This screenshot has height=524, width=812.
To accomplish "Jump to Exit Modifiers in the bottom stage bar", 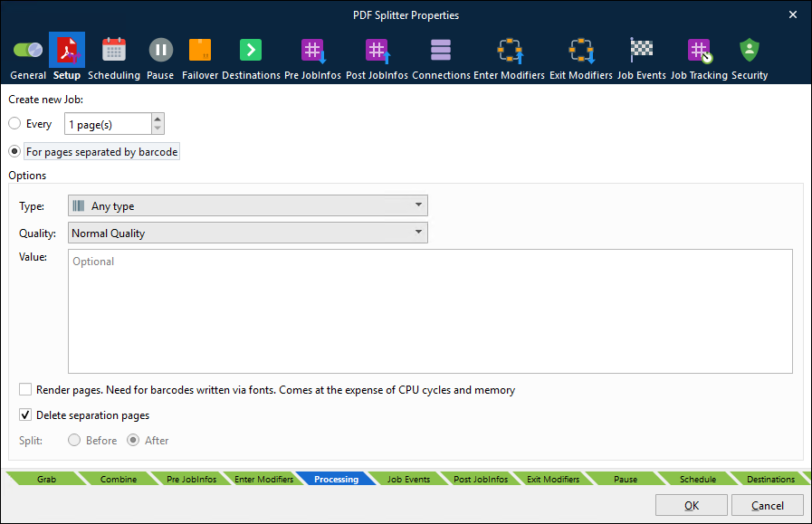I will (553, 479).
